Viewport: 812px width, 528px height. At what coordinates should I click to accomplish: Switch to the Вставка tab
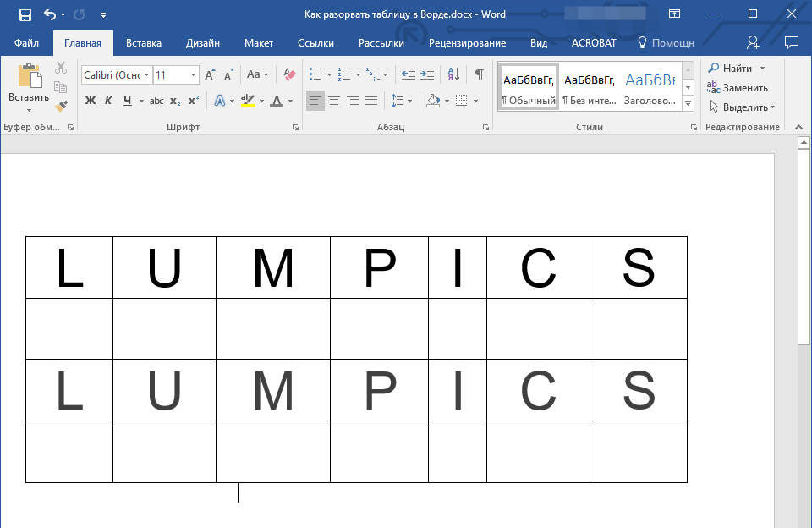(144, 43)
